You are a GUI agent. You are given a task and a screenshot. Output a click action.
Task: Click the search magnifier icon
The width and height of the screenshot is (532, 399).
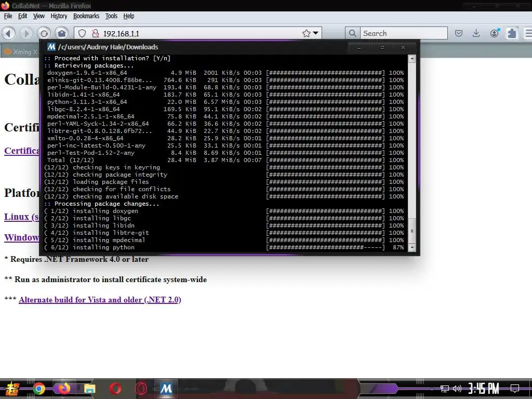(353, 33)
